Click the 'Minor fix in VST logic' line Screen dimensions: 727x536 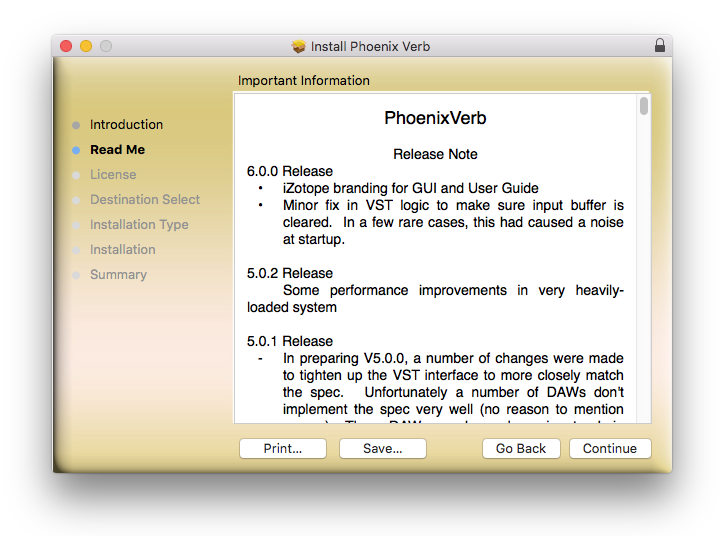453,205
